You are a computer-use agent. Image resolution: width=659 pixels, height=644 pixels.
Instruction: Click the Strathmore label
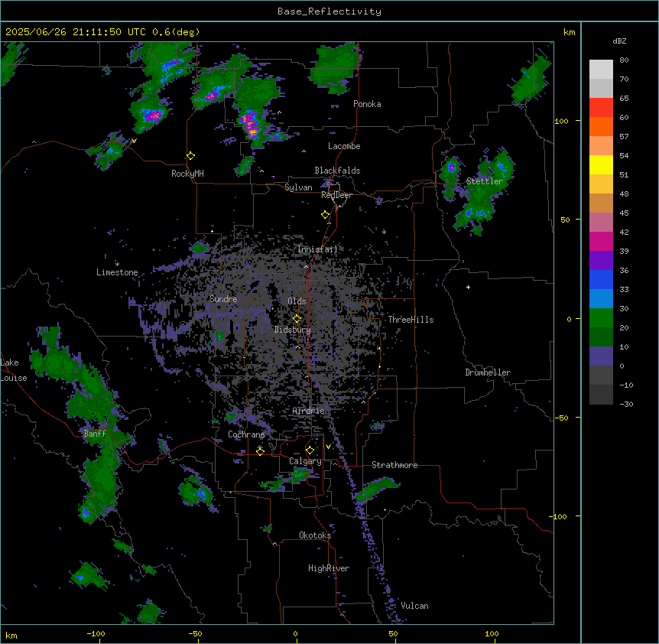coord(394,465)
